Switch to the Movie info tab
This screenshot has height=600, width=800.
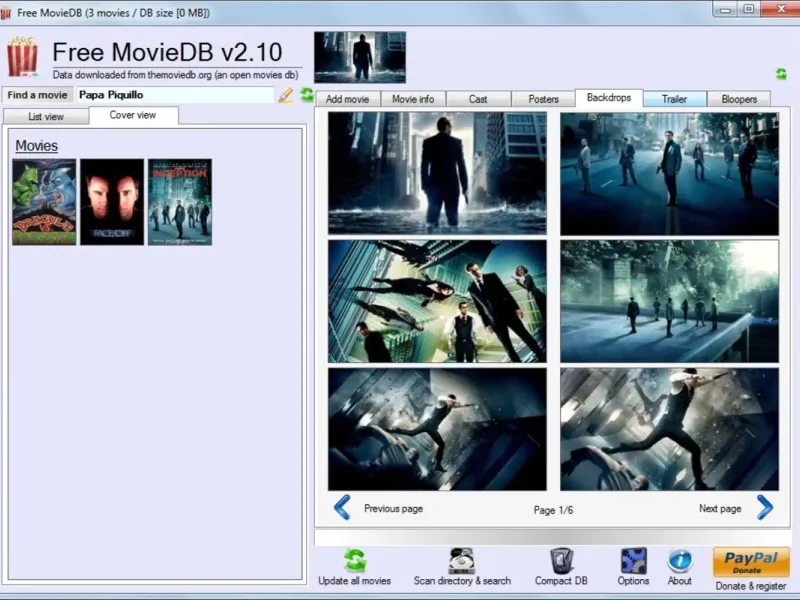point(413,99)
